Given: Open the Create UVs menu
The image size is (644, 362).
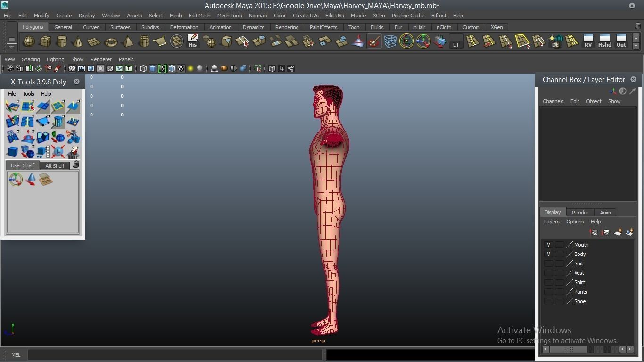Looking at the screenshot, I should (305, 16).
